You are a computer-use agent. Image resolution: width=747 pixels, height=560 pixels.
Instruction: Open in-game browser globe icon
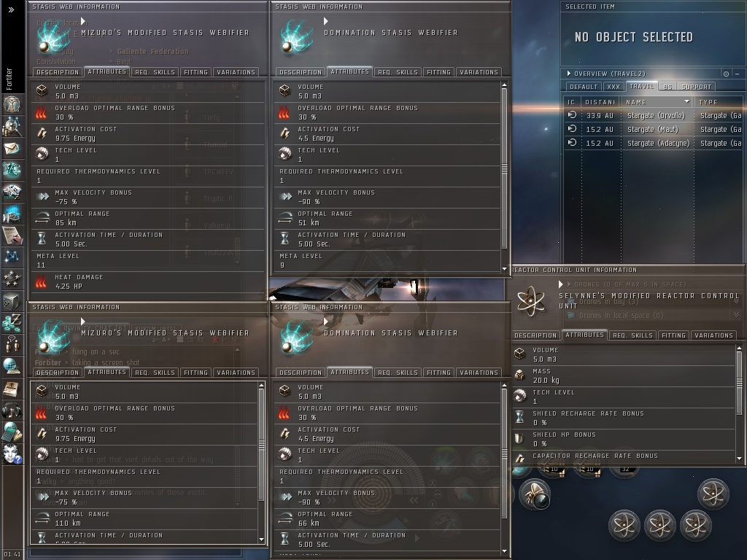point(12,367)
